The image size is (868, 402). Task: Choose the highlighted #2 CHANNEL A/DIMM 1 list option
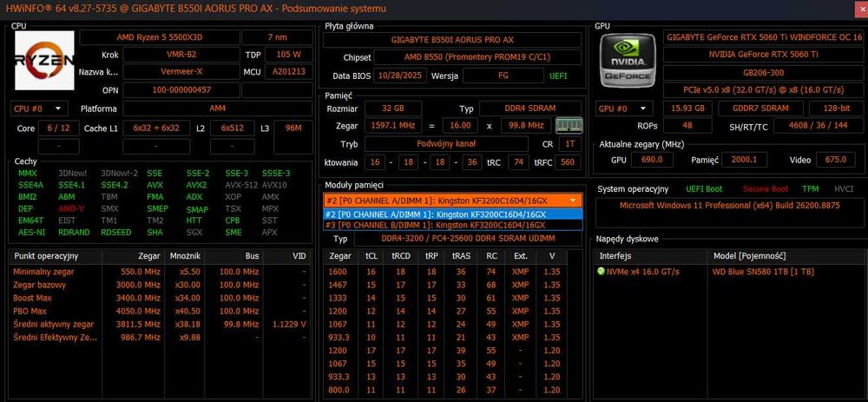453,214
